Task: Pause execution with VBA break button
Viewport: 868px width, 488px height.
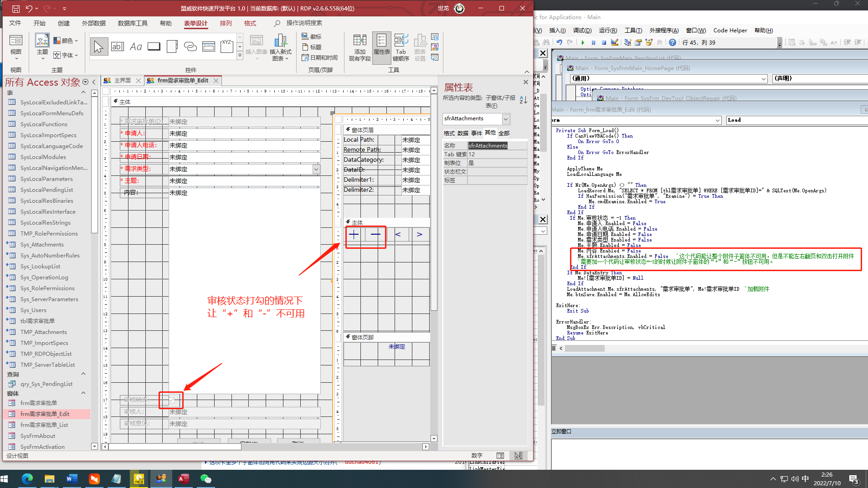Action: pyautogui.click(x=593, y=42)
